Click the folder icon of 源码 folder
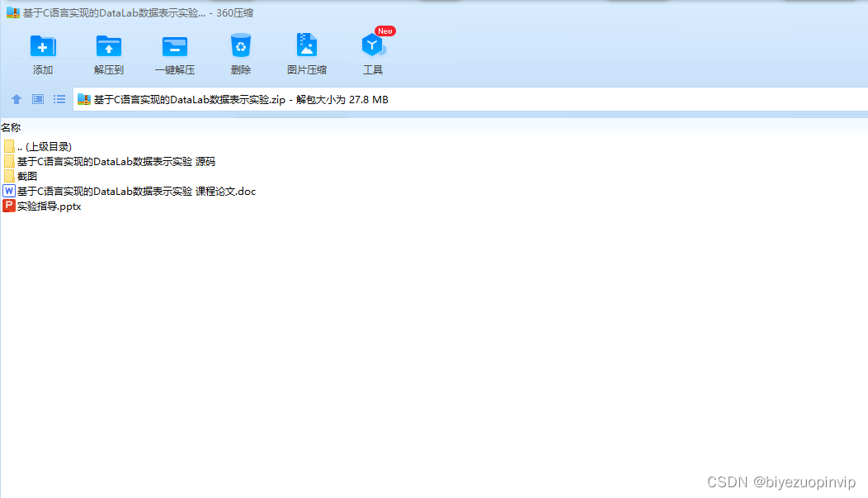 click(9, 161)
